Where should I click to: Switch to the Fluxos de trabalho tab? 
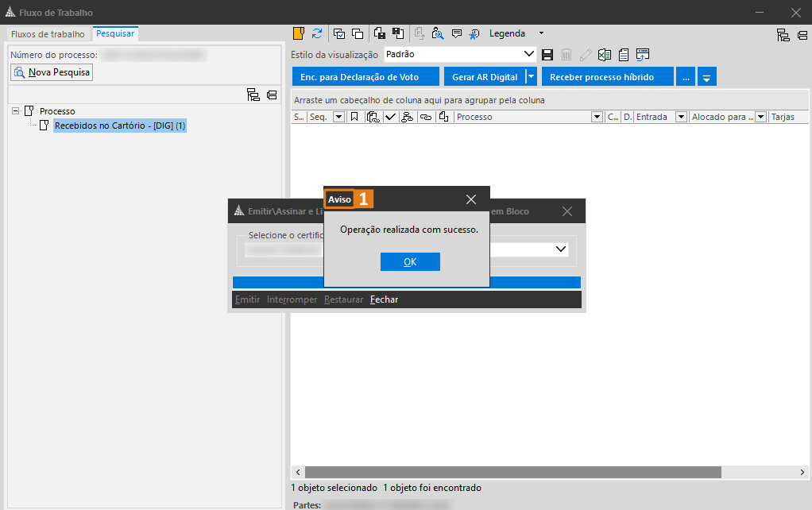[48, 34]
